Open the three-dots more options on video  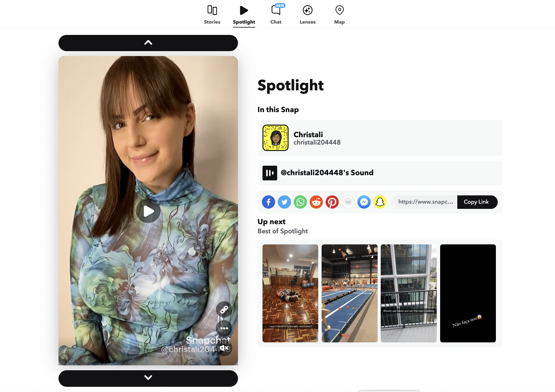tap(224, 328)
